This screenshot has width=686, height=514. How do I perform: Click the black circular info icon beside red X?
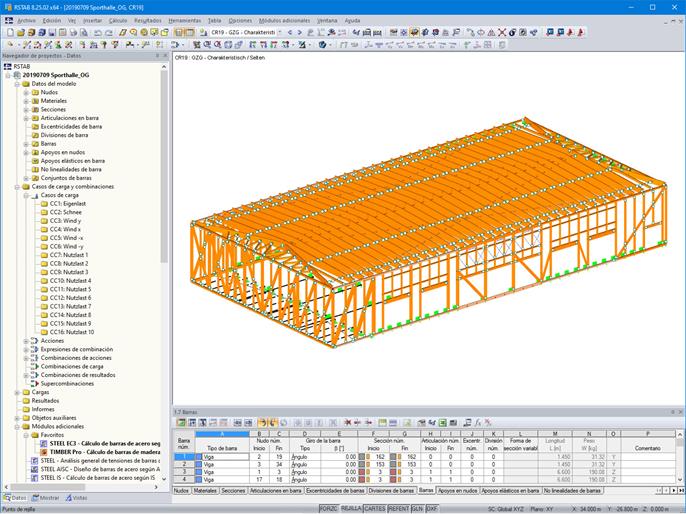click(x=512, y=32)
